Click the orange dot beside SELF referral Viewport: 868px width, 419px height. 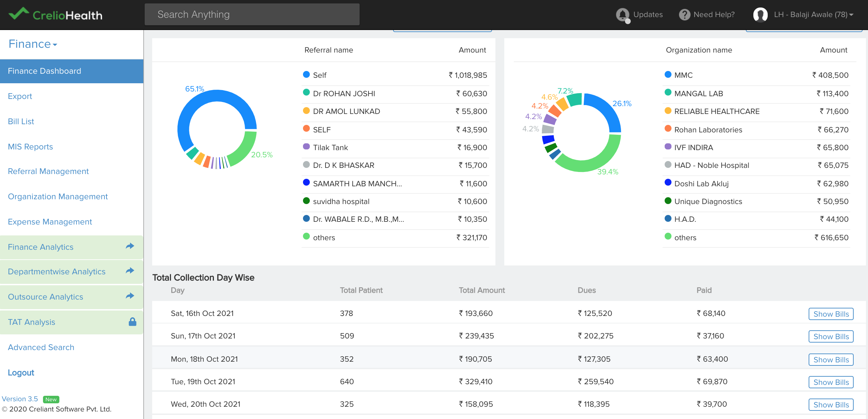pos(306,129)
